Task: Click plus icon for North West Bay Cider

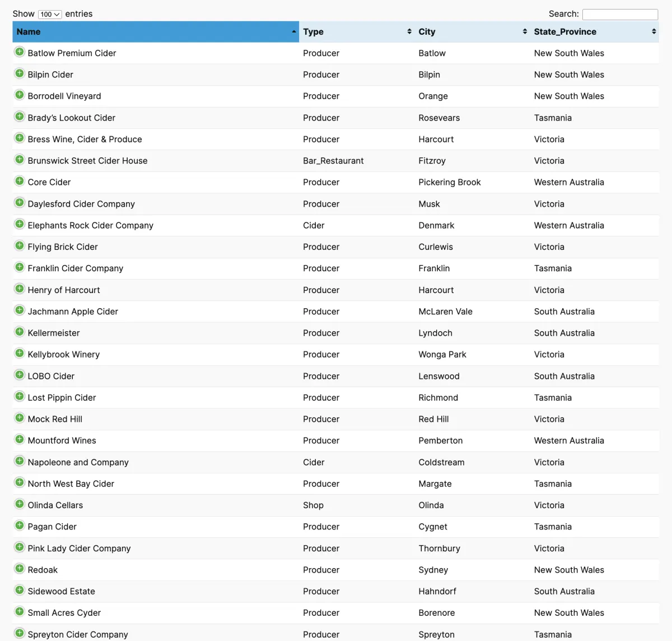Action: click(20, 482)
